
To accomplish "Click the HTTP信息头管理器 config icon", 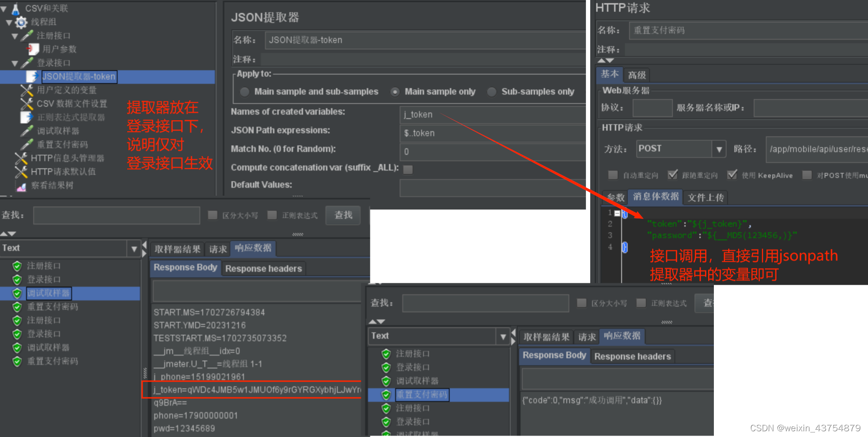I will (21, 158).
